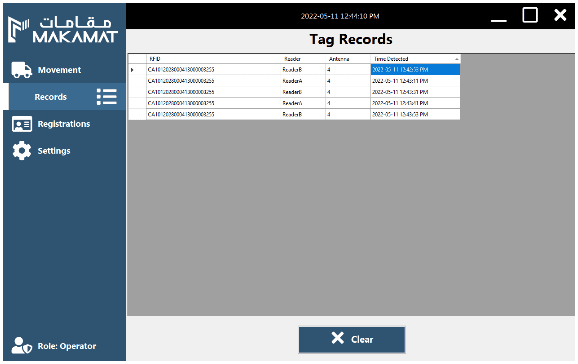Click ReaderA cell in fourth row
This screenshot has height=364, width=578.
pos(303,103)
